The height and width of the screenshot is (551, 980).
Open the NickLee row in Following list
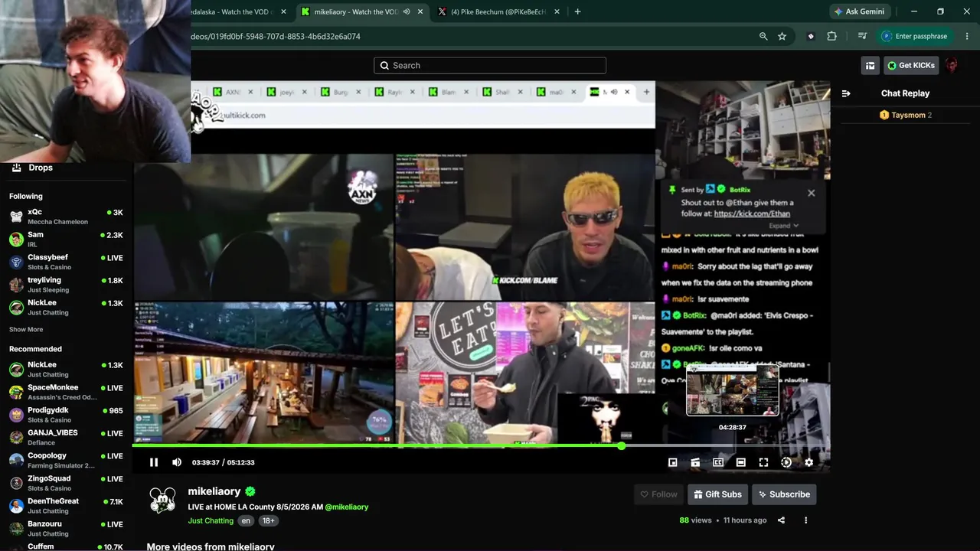(66, 308)
